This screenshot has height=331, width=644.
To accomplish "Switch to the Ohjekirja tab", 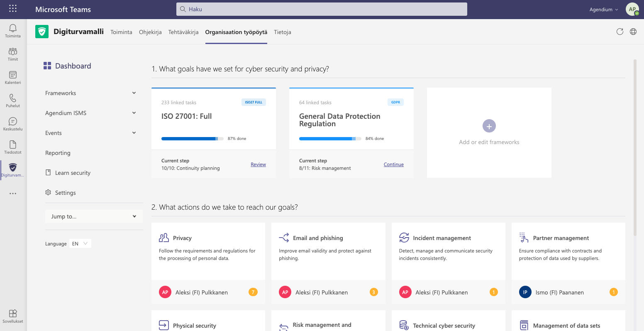I will click(x=150, y=32).
